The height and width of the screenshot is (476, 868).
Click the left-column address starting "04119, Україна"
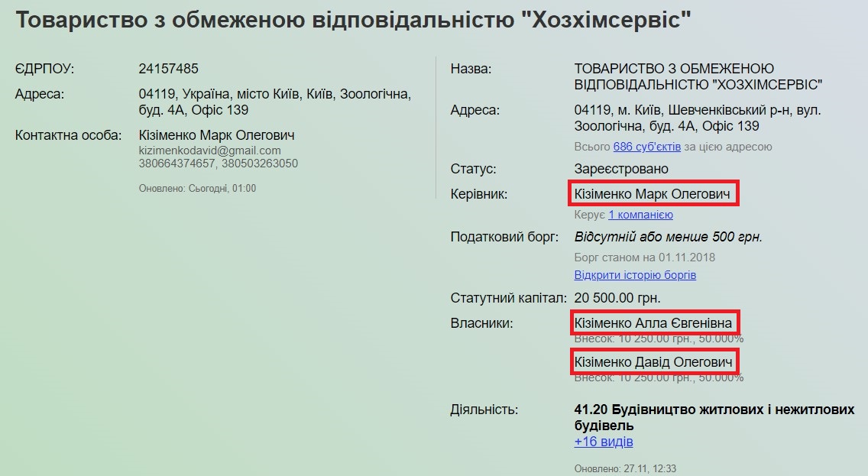pyautogui.click(x=275, y=95)
